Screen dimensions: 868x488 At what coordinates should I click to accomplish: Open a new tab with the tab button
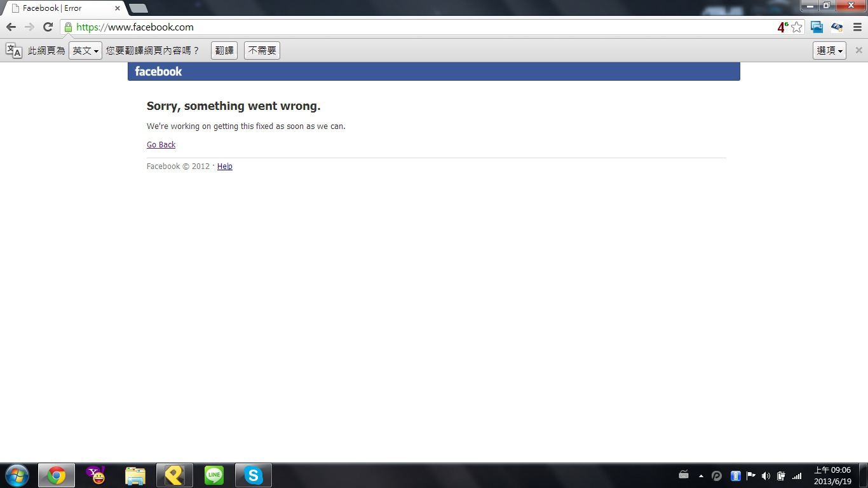click(138, 8)
